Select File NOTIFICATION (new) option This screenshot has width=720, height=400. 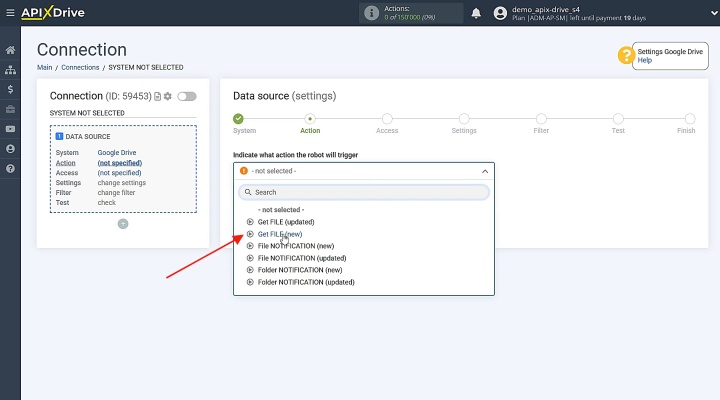click(x=296, y=246)
